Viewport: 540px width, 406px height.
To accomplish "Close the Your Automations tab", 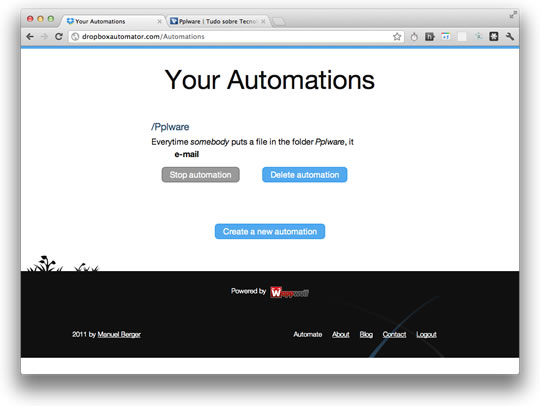I will click(159, 21).
